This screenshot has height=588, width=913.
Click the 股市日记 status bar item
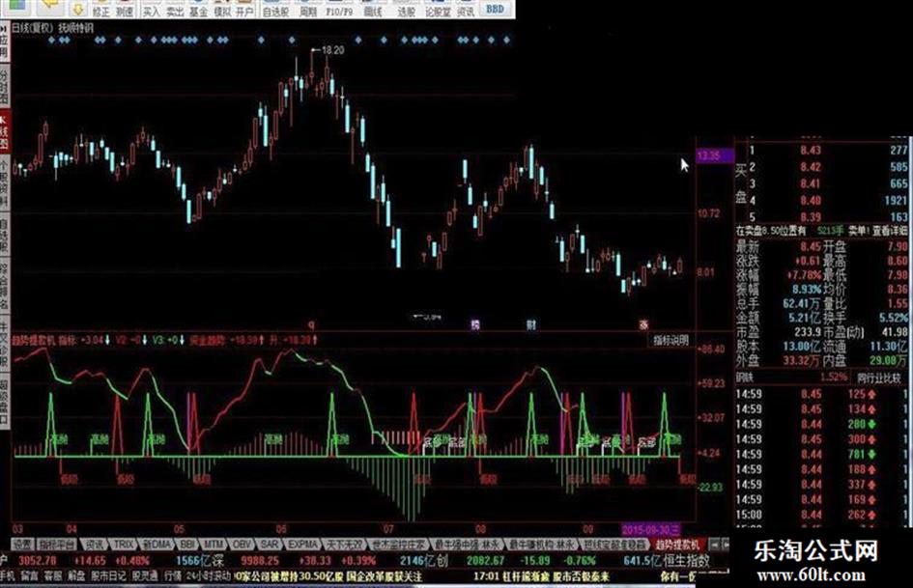(107, 575)
